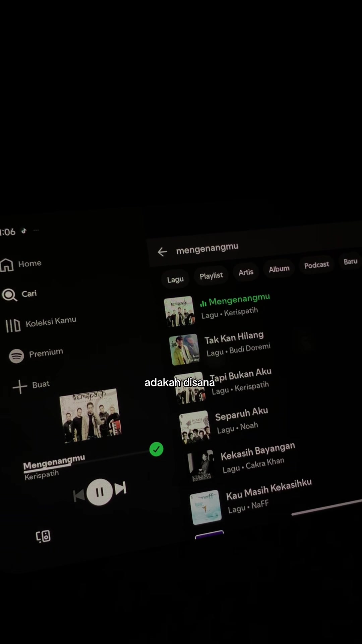Filter results by Podcast
The height and width of the screenshot is (644, 362).
(x=316, y=265)
